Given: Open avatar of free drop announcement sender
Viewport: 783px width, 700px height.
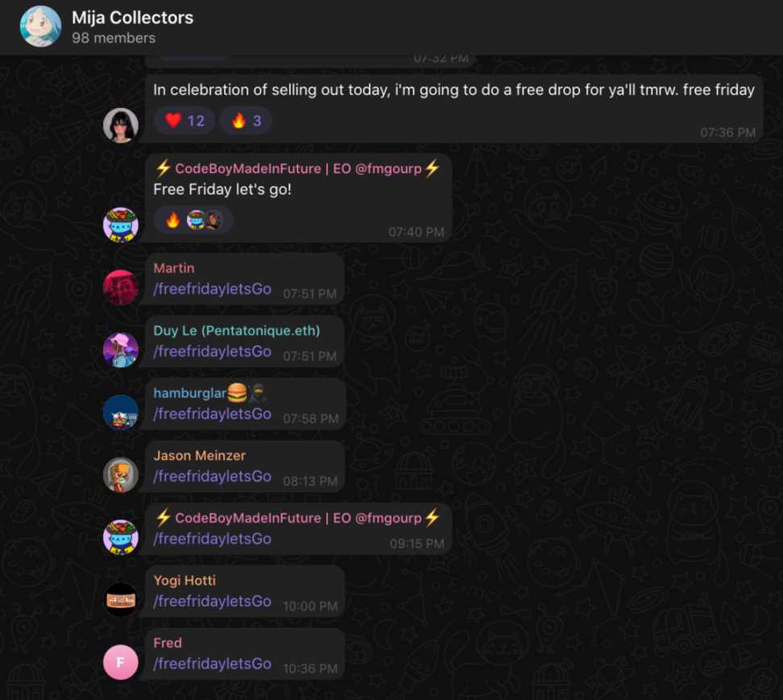Looking at the screenshot, I should point(120,126).
